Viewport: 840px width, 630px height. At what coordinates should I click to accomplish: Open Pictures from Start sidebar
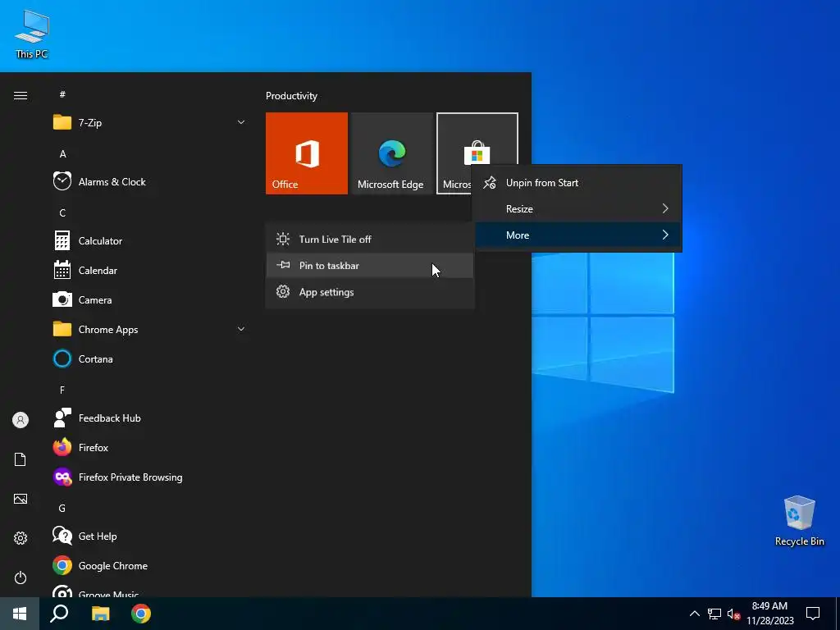[x=21, y=499]
